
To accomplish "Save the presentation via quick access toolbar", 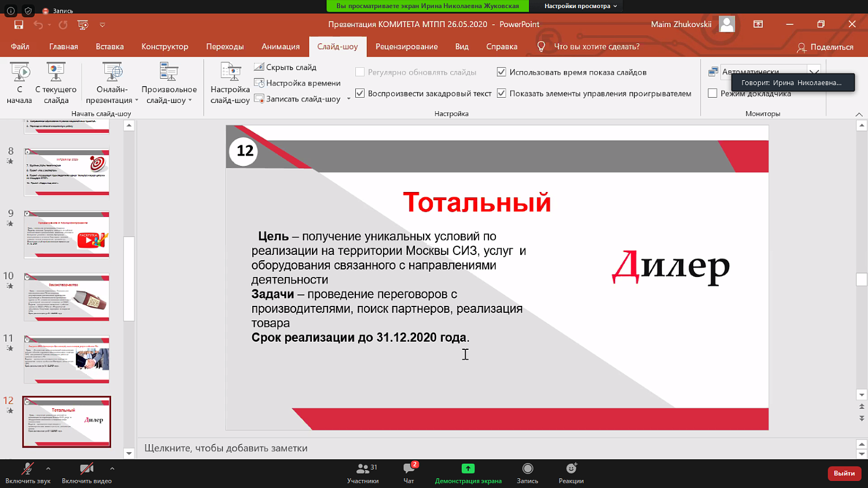I will (19, 24).
